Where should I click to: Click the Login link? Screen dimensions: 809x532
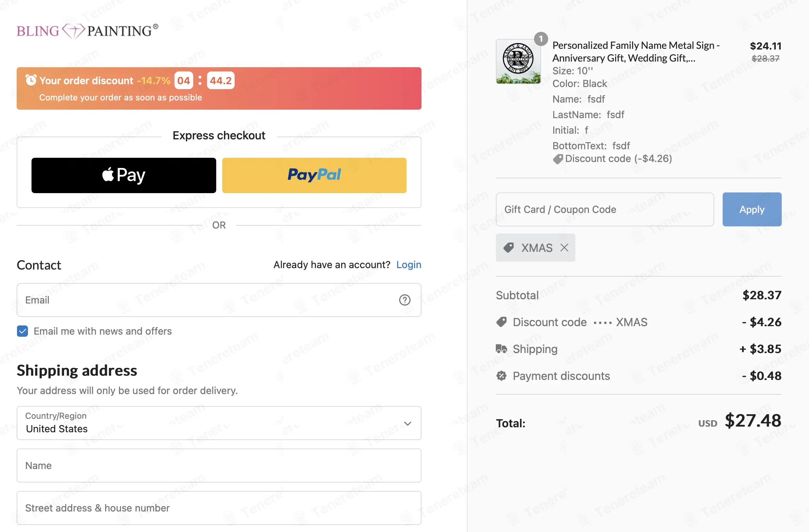(409, 265)
